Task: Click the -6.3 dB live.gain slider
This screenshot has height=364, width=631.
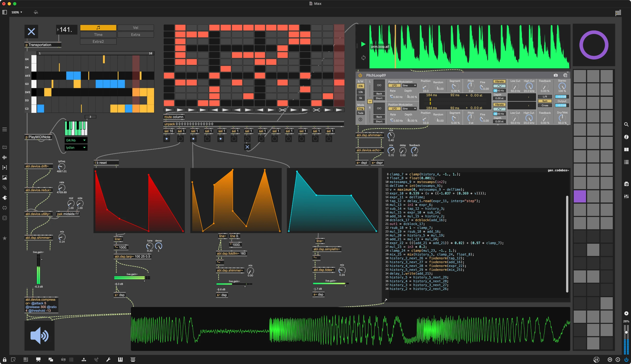Action: tap(38, 269)
